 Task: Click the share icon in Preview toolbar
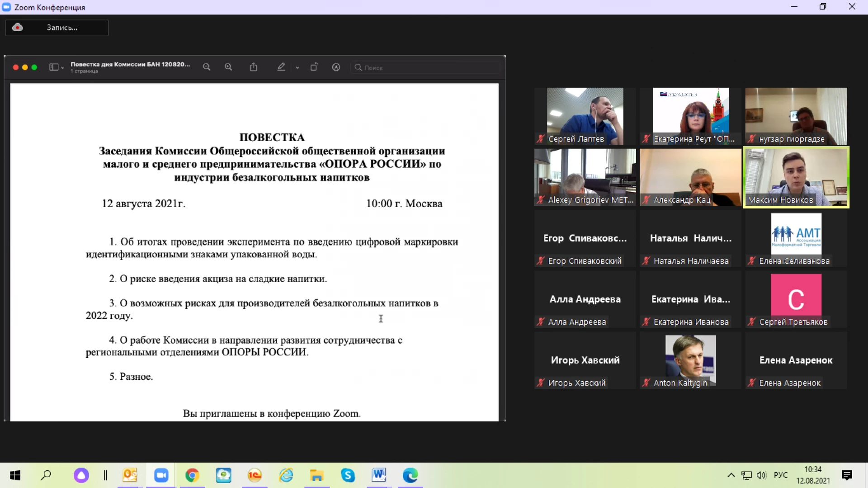(x=254, y=67)
